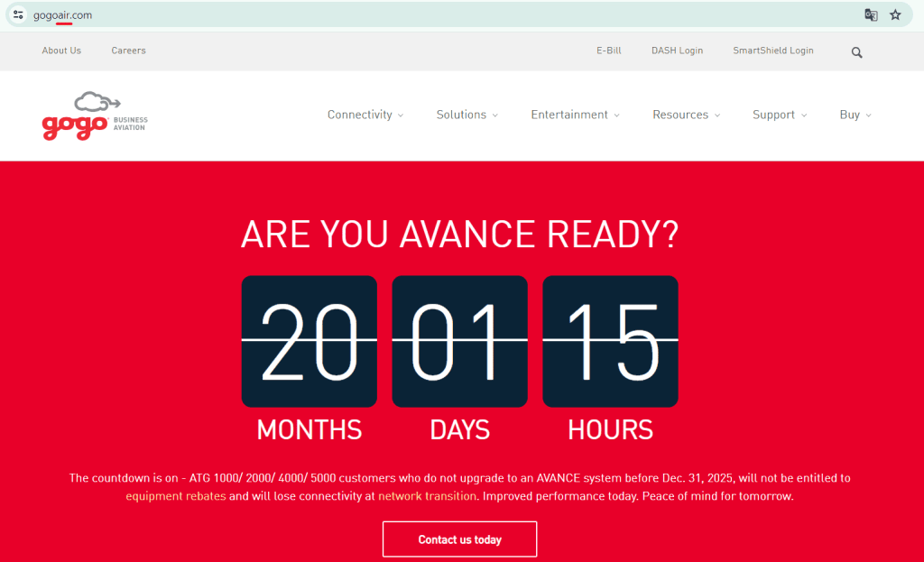Screen dimensions: 924x562
Task: Click the DAYS label
Action: pos(459,430)
